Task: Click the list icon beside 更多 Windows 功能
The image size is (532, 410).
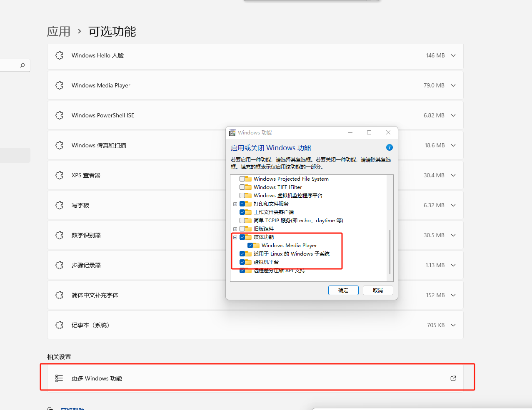Action: coord(59,378)
